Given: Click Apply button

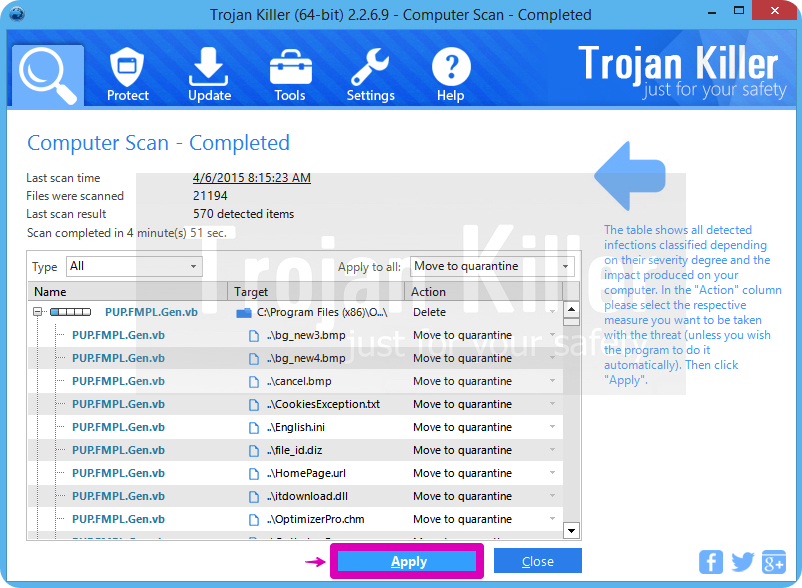Looking at the screenshot, I should point(408,561).
